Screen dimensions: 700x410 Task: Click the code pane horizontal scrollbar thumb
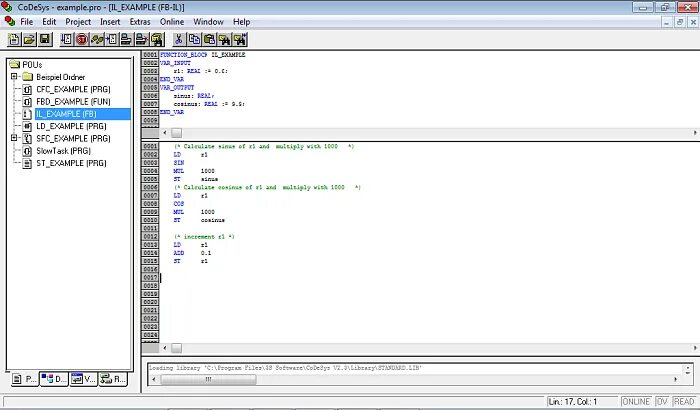(177, 348)
